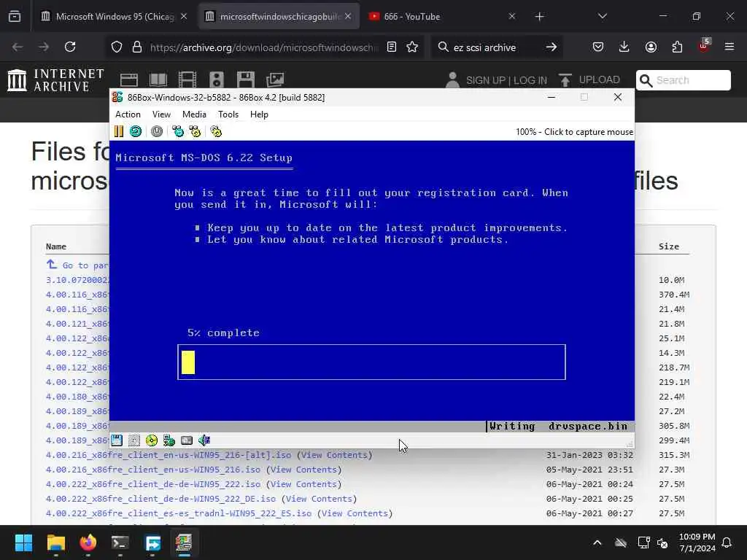The image size is (747, 560).
Task: Click 86Box icon in Windows taskbar
Action: (183, 542)
